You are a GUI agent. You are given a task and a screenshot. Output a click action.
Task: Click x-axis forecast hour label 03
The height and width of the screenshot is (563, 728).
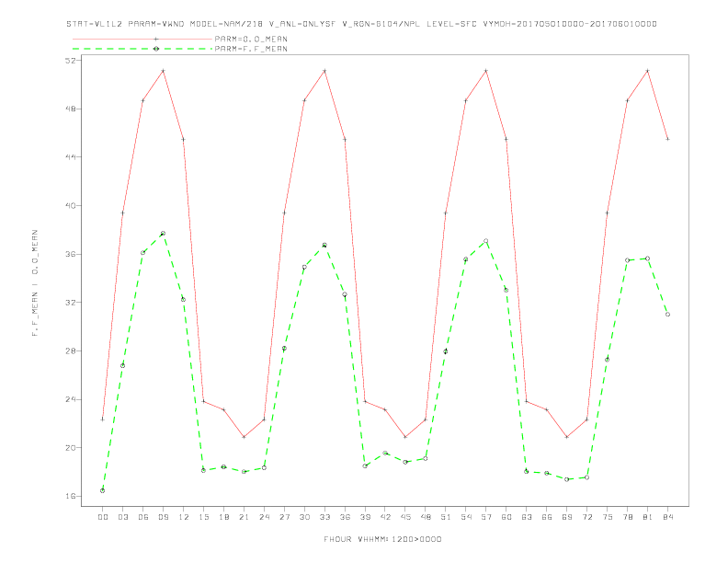(x=122, y=517)
